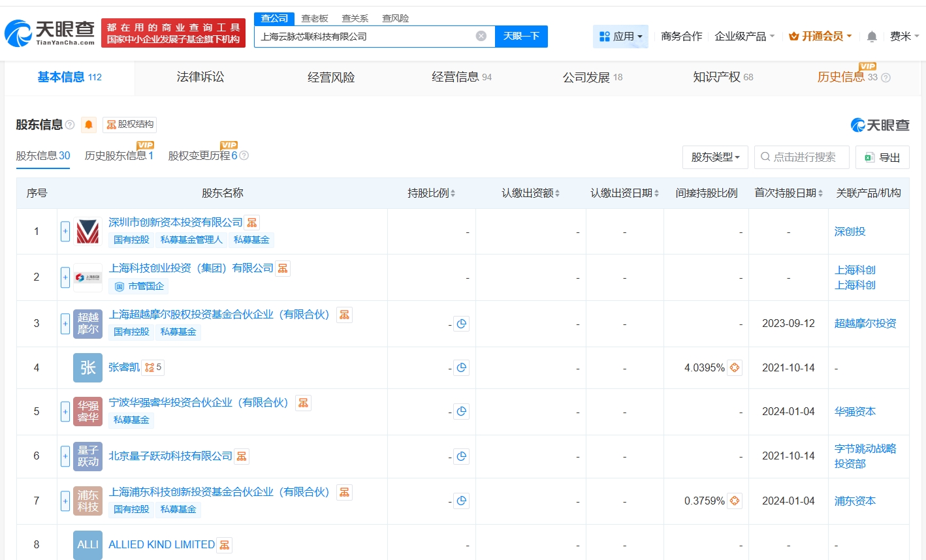The height and width of the screenshot is (560, 926).
Task: Click indirect holding path icon beside 0.3759%
Action: 735,501
